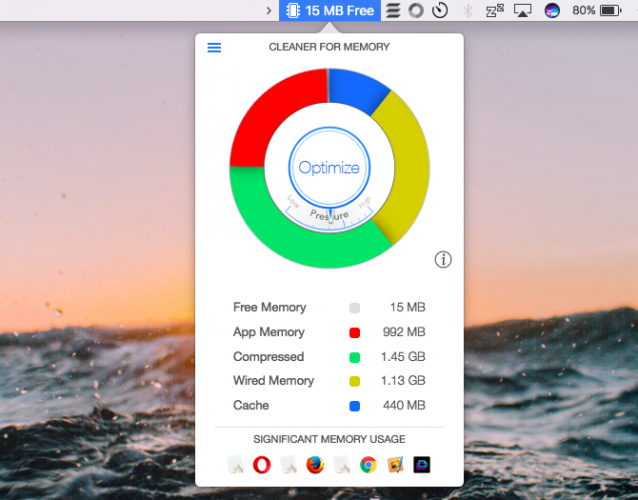Click the 992 MB value
Screen dimensions: 638x500
tap(404, 332)
